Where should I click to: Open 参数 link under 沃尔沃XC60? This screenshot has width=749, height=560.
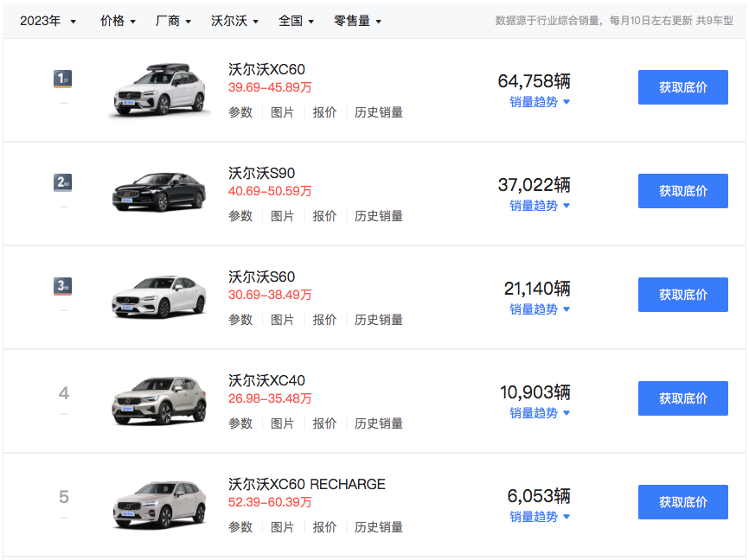coord(240,112)
